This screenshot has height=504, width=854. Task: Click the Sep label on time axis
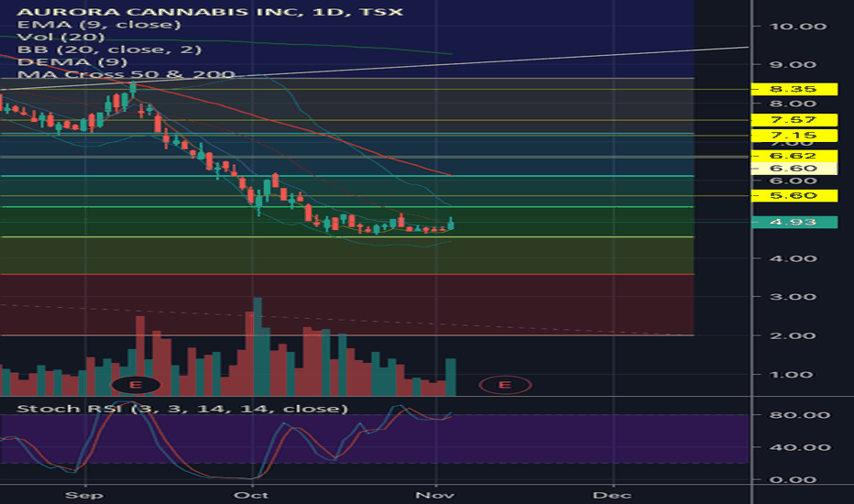(x=84, y=495)
